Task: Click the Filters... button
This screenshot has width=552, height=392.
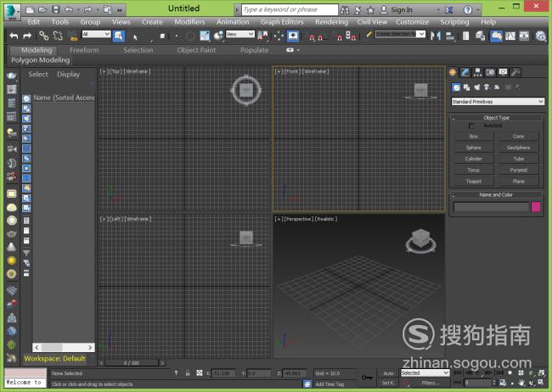Action: [431, 383]
